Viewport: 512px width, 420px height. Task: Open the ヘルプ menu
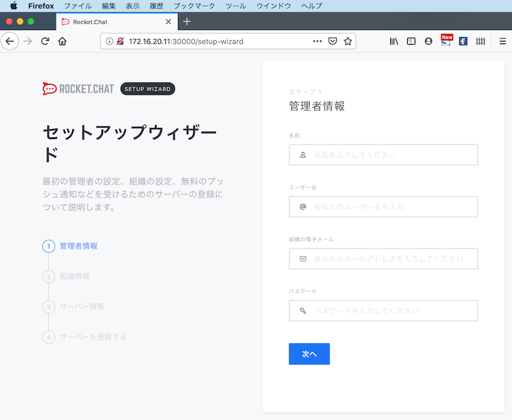click(x=312, y=6)
